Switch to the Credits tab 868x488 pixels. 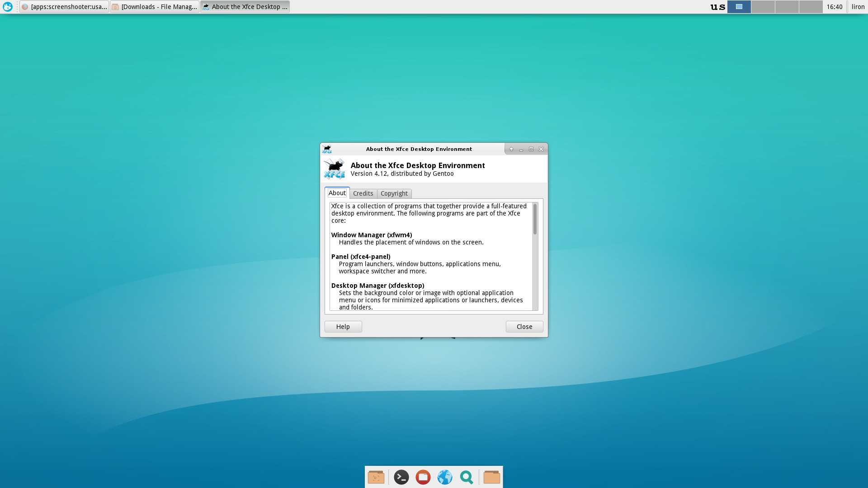(x=363, y=193)
